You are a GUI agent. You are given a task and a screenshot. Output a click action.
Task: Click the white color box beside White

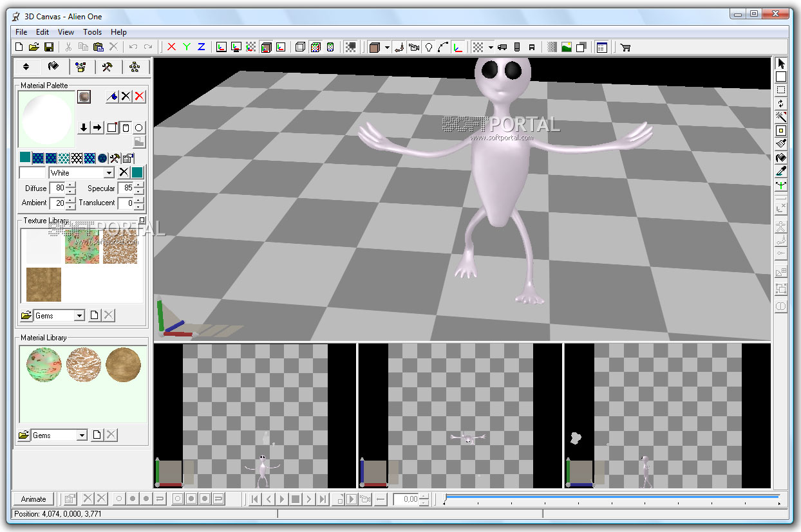[x=32, y=172]
